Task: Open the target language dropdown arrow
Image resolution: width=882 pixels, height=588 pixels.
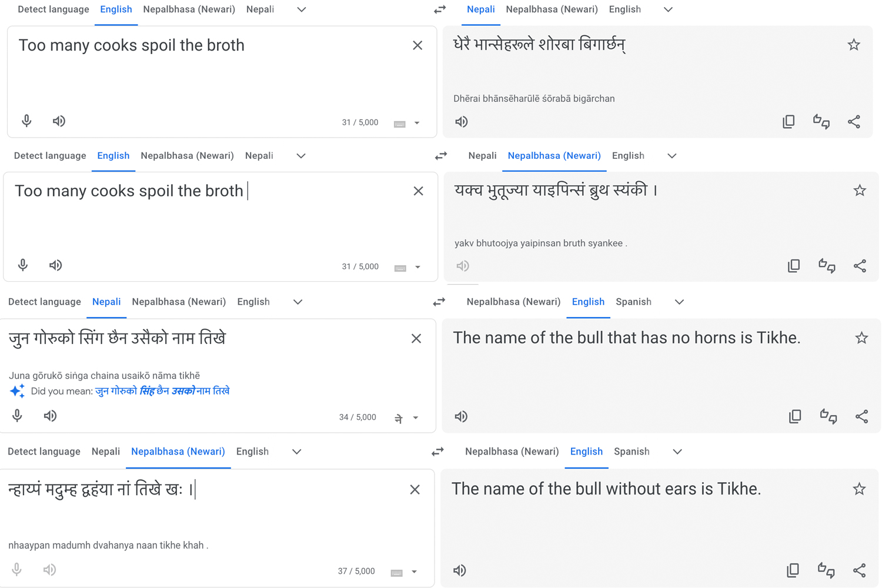Action: coord(668,9)
